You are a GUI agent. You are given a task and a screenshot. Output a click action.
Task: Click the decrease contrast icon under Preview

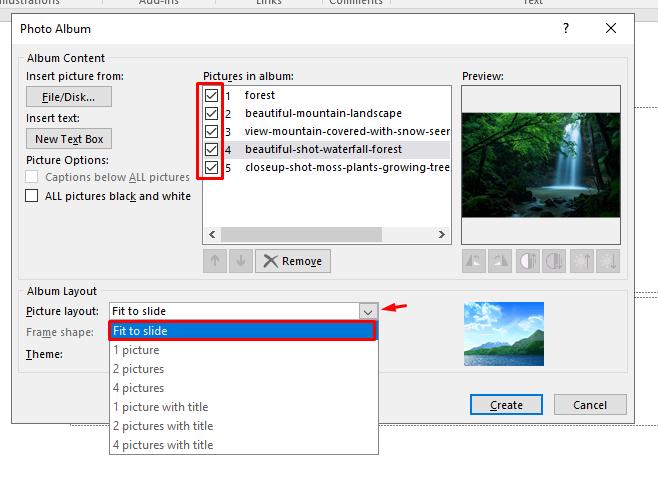coord(554,261)
